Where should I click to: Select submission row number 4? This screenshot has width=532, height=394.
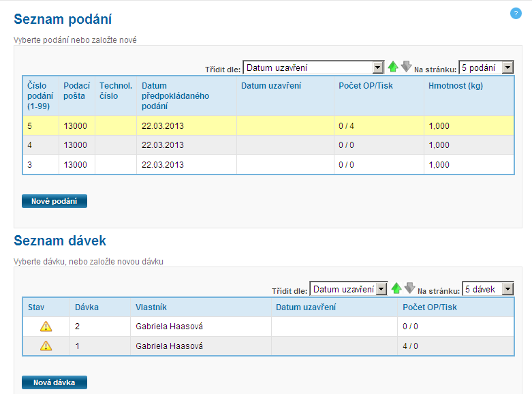click(x=268, y=145)
